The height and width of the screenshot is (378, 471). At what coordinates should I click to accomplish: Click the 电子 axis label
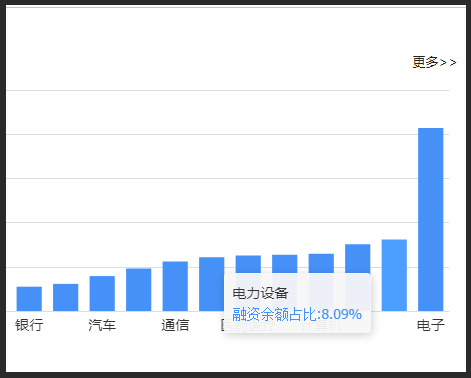click(x=431, y=325)
